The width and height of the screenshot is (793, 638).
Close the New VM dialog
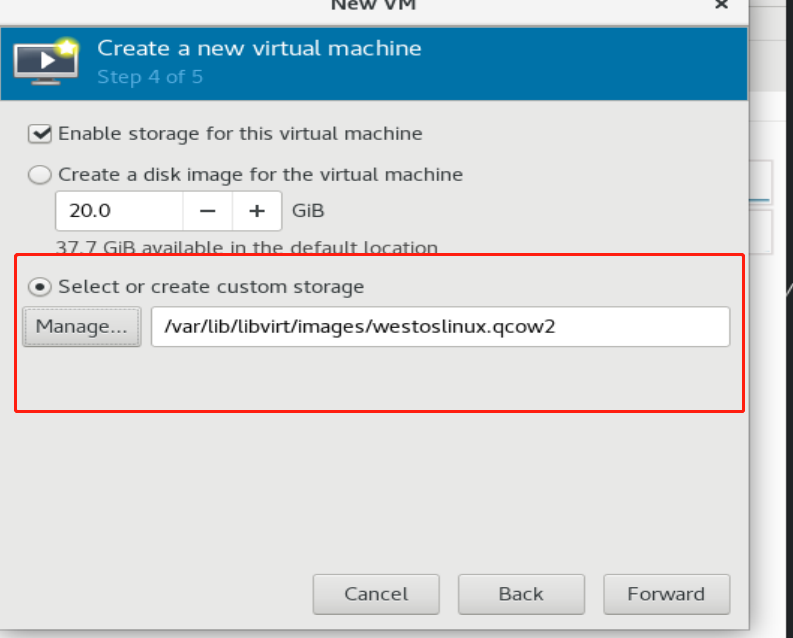tap(721, 5)
